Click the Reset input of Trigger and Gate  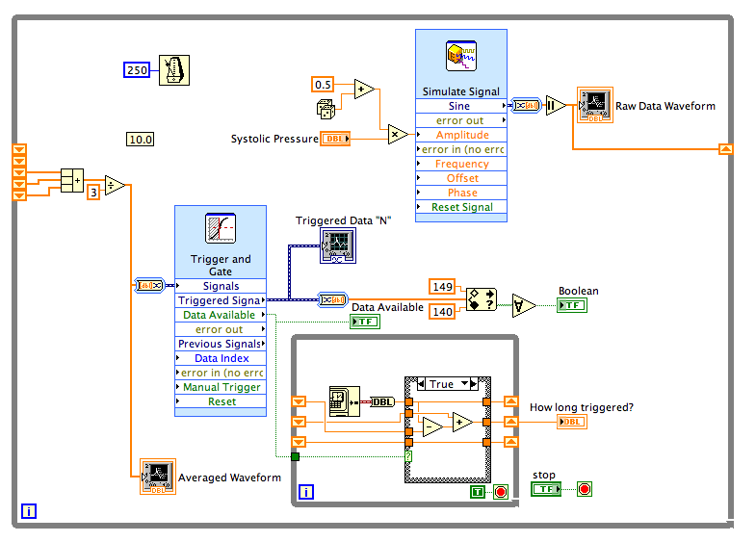221,401
